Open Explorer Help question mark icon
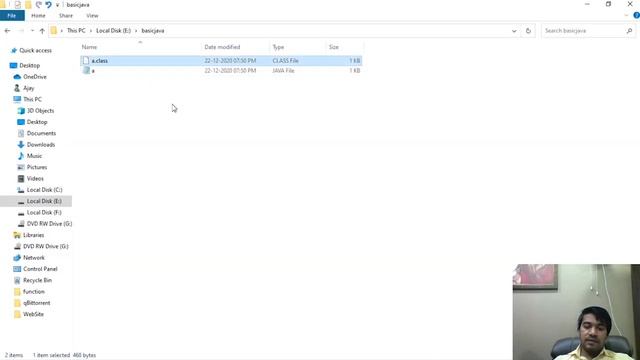Viewport: 640px width, 360px height. 636,16
